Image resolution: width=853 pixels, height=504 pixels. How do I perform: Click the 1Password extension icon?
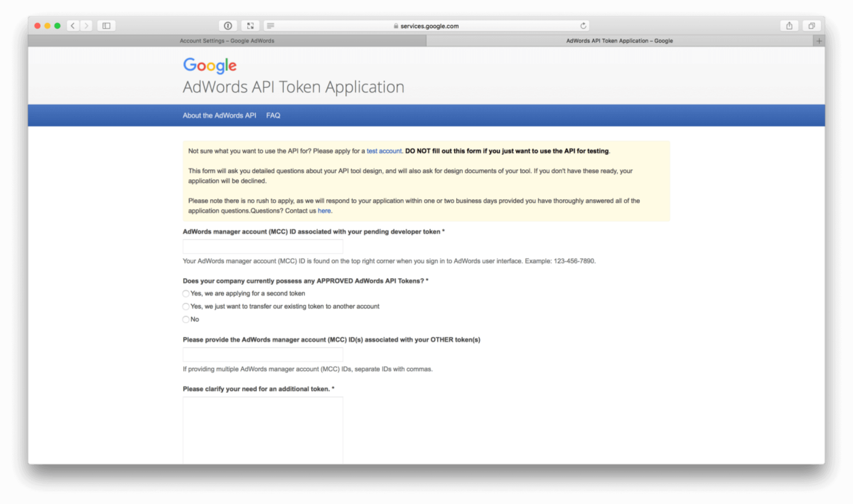click(x=228, y=26)
